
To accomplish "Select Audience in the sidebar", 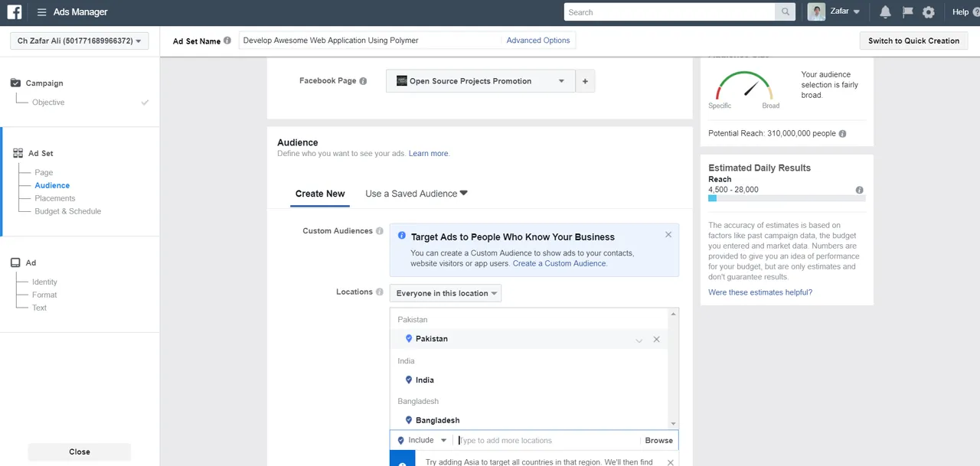I will pos(52,185).
